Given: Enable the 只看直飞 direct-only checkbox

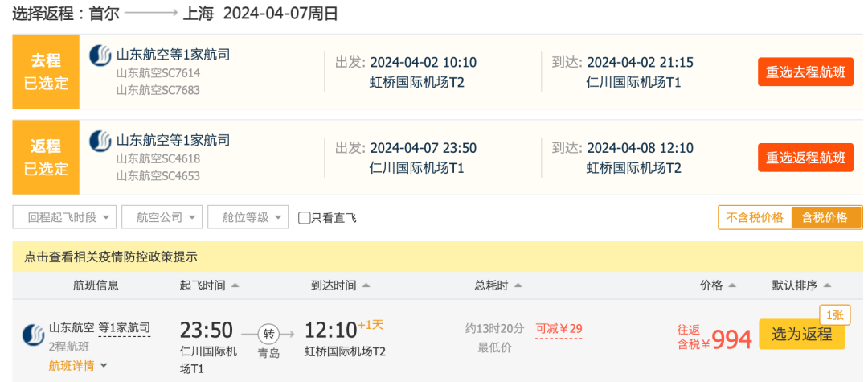Looking at the screenshot, I should [305, 217].
